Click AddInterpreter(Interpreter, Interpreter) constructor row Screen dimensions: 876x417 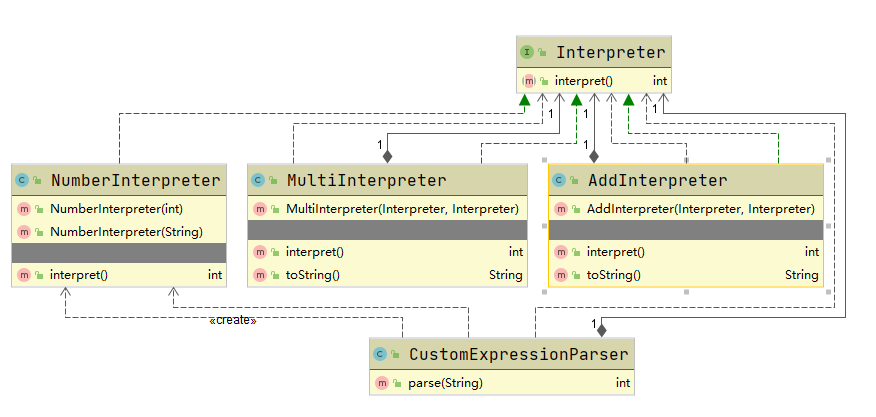pos(700,209)
